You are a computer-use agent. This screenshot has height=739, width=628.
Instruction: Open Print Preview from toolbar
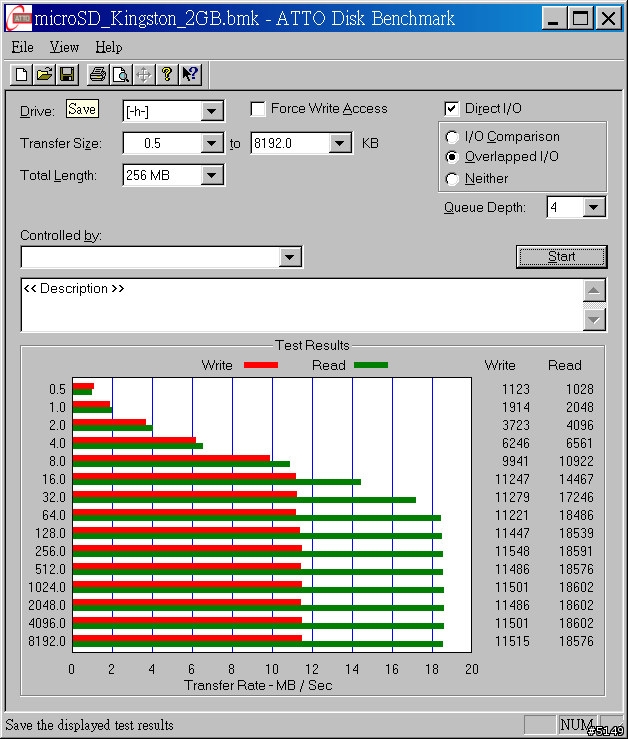tap(121, 74)
